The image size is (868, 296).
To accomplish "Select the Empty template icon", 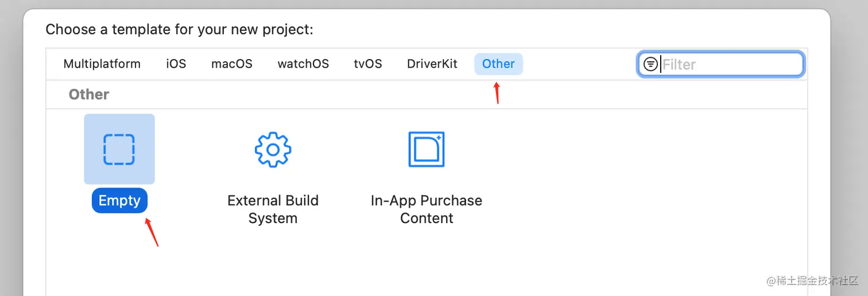I will [119, 149].
